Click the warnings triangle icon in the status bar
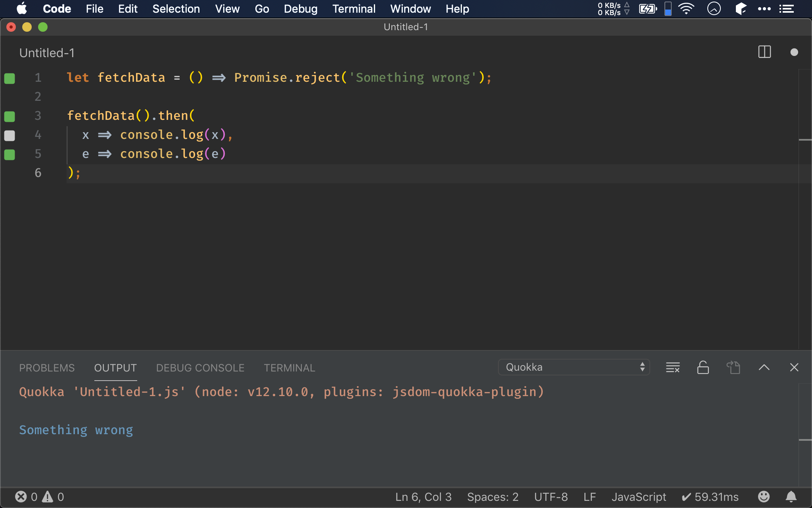 point(48,497)
